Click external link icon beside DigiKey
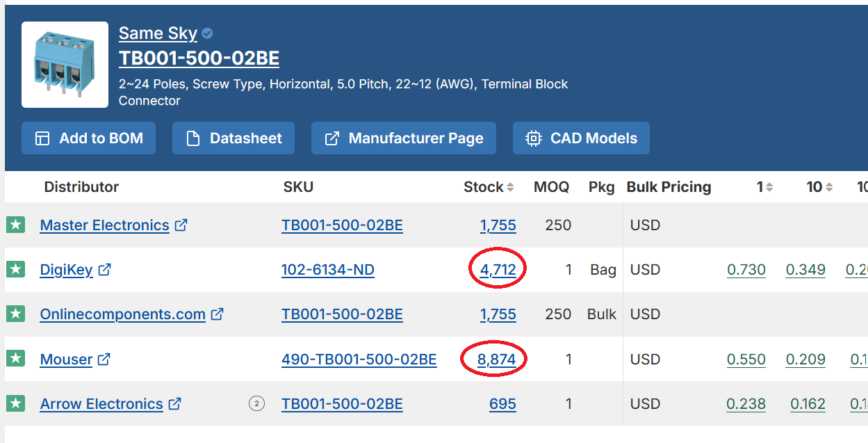 pyautogui.click(x=104, y=269)
